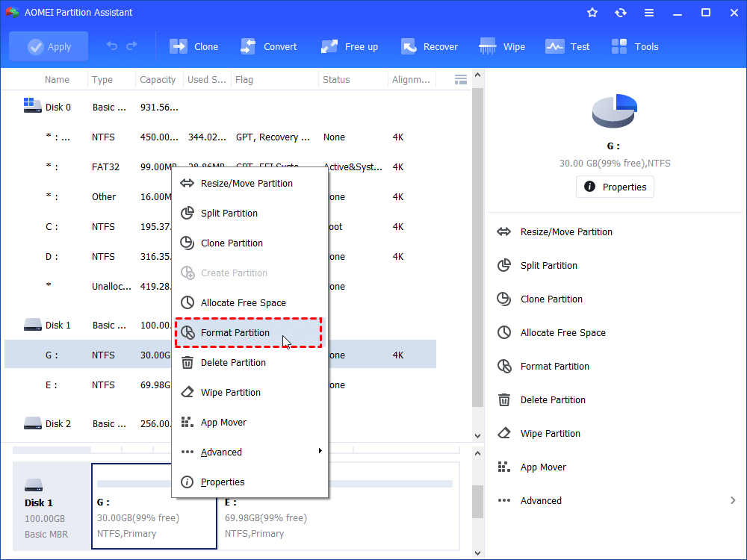Click the list view options icon above columns
The width and height of the screenshot is (747, 560).
[x=460, y=78]
